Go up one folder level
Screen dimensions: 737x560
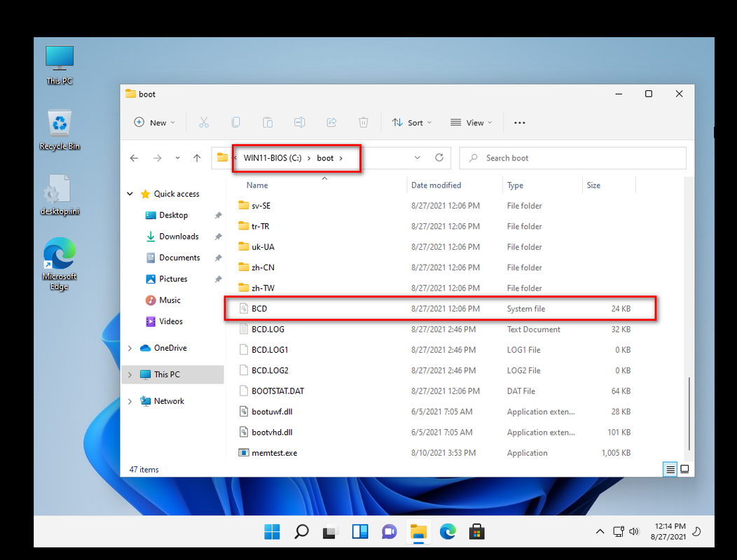(197, 158)
